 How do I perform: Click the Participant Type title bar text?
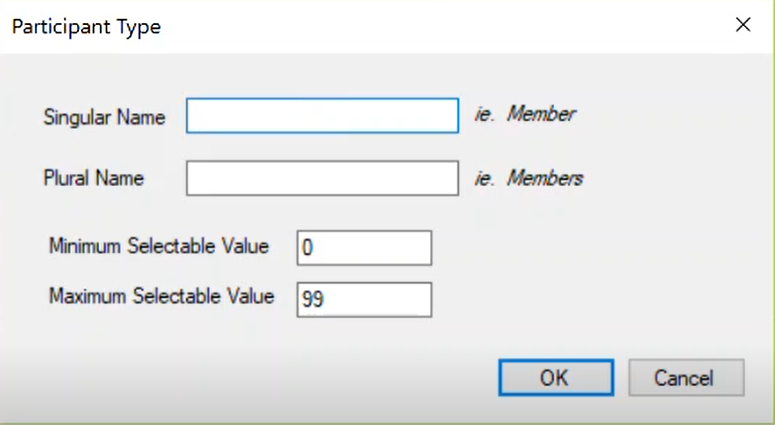click(86, 27)
